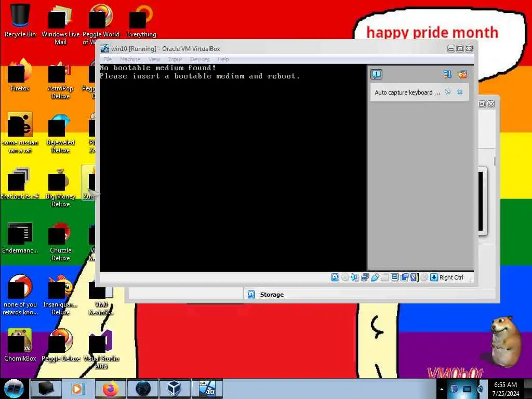
Task: Click inside the VM black display screen
Action: (233, 168)
